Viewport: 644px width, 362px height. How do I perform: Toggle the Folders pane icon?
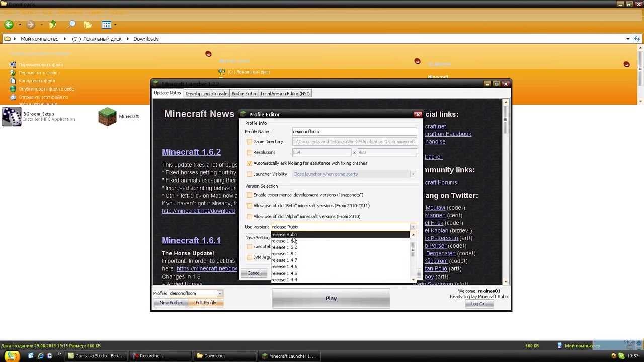click(88, 25)
